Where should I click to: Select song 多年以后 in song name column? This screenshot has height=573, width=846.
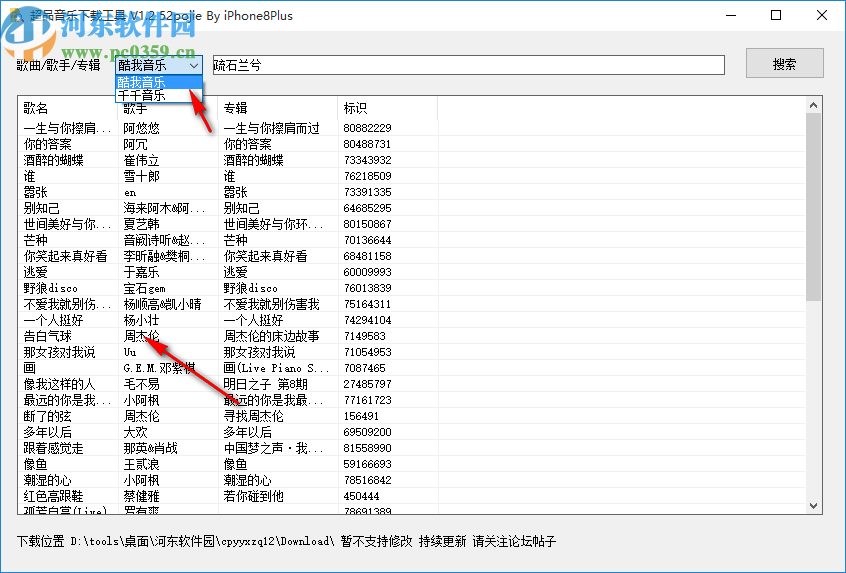(47, 432)
